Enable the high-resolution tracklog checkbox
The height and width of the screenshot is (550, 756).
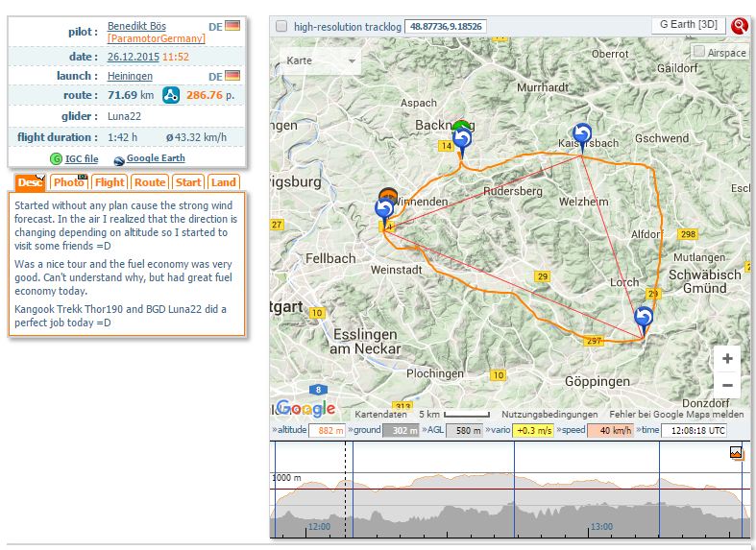coord(280,27)
